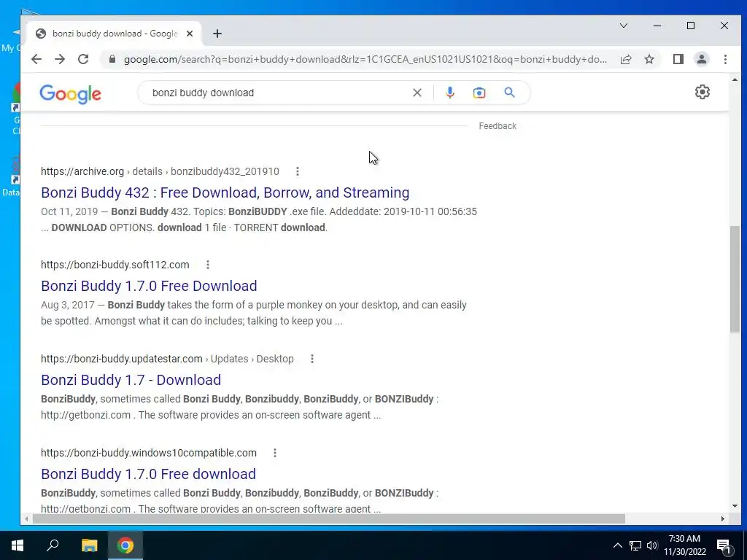Click scroll up arrow of the page
The height and width of the screenshot is (560, 747).
point(735,79)
